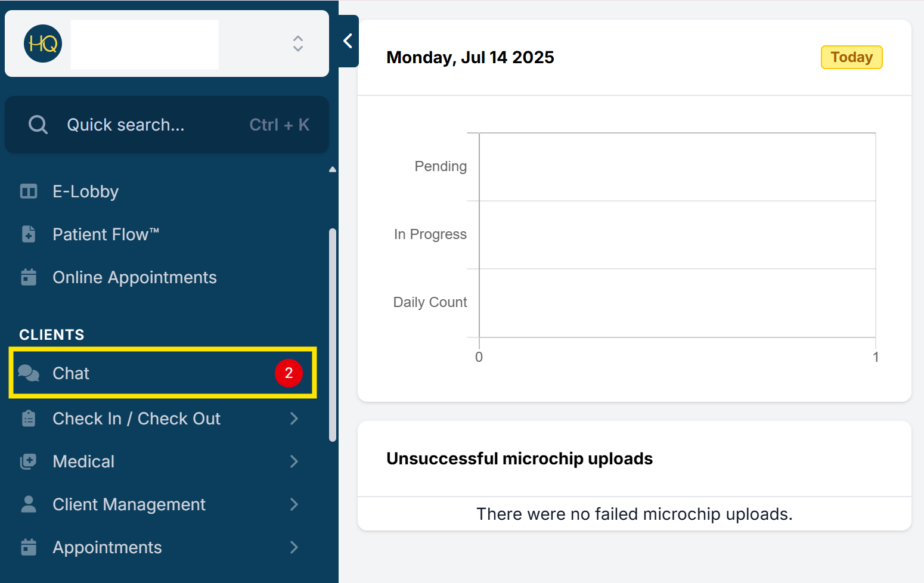Expand the Medical submenu chevron
924x583 pixels.
(x=294, y=461)
